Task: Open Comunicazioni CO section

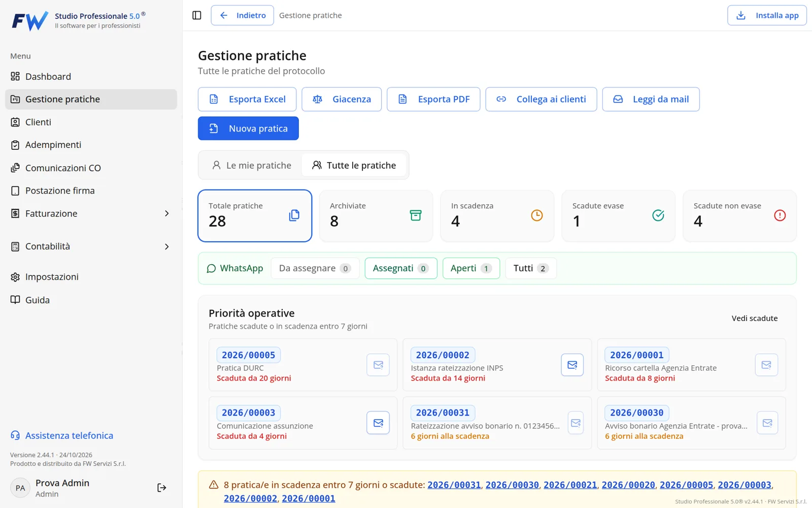Action: 91,168
